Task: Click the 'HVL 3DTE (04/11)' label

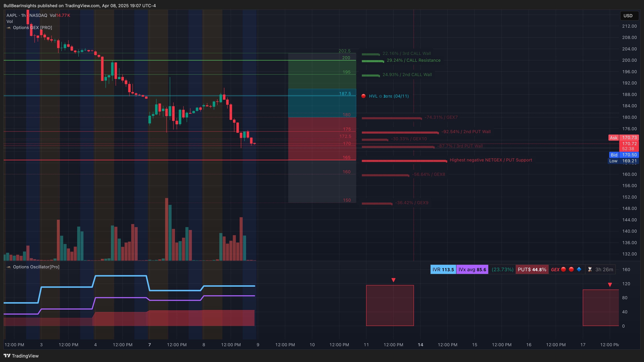Action: [x=389, y=96]
